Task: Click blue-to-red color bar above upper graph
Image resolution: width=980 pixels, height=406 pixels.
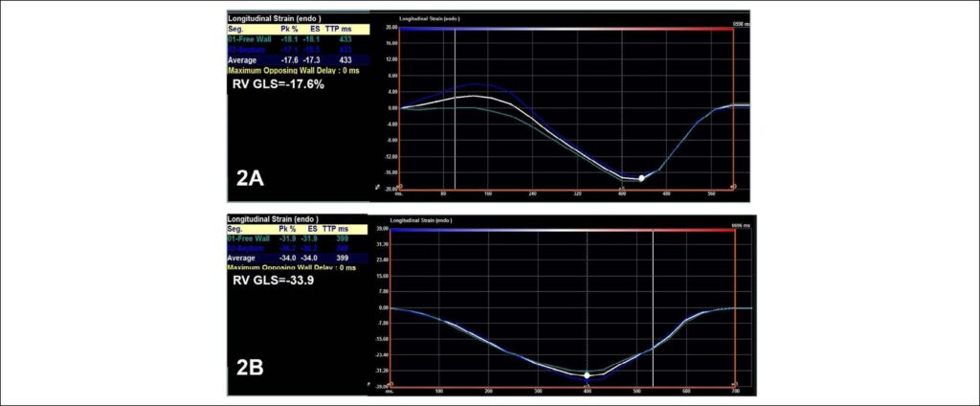Action: click(565, 28)
